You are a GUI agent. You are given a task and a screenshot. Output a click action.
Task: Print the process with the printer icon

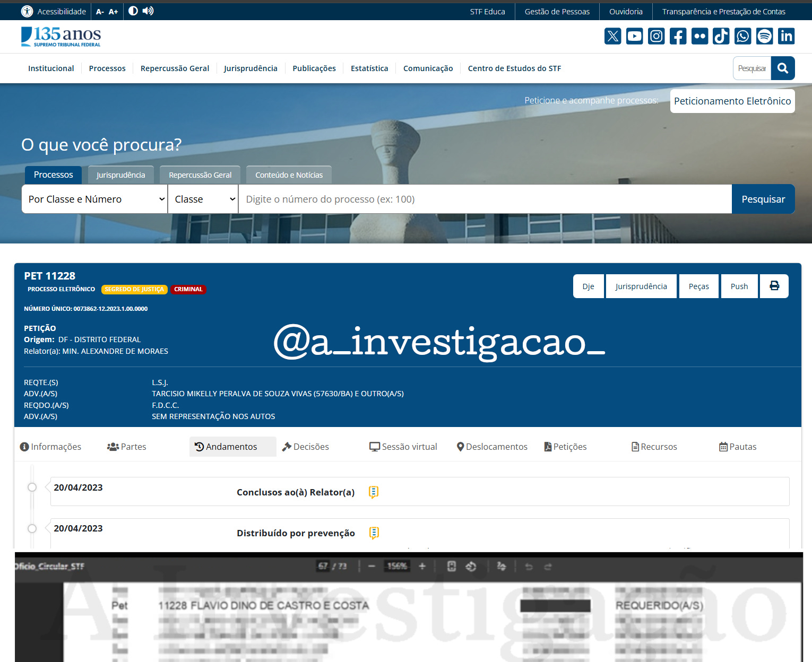[774, 286]
